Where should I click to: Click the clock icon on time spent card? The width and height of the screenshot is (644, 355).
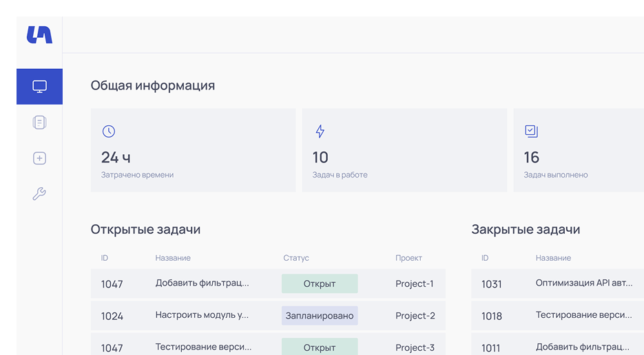point(108,131)
